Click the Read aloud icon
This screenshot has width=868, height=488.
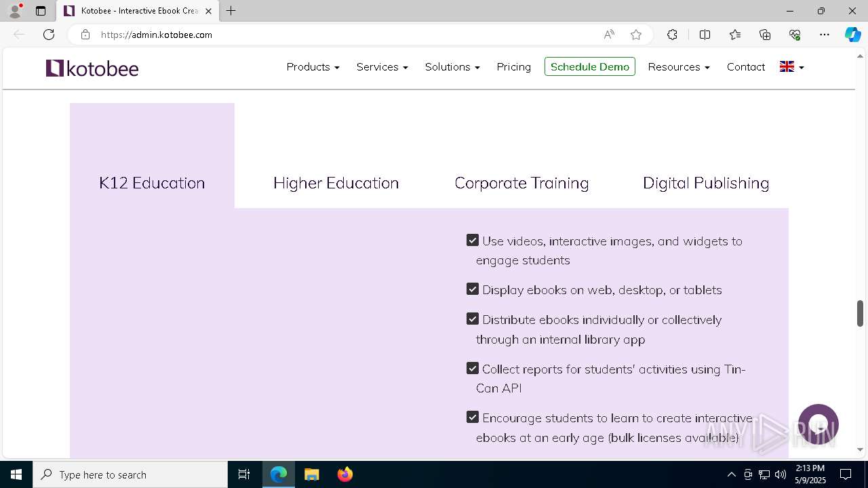[609, 35]
